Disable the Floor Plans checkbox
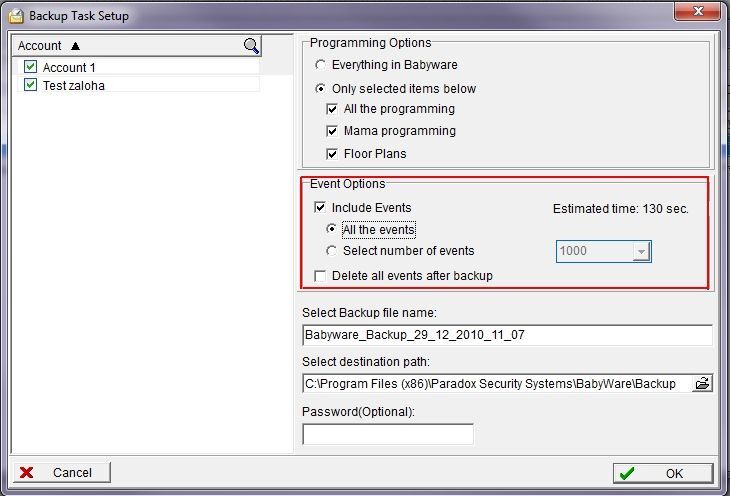This screenshot has height=496, width=730. click(x=333, y=154)
